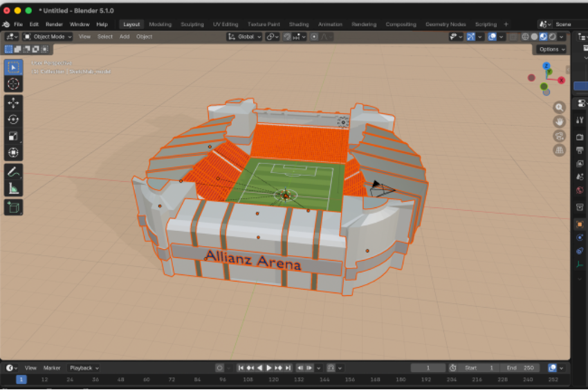
Task: Select the 3D Cursor tool
Action: (14, 84)
